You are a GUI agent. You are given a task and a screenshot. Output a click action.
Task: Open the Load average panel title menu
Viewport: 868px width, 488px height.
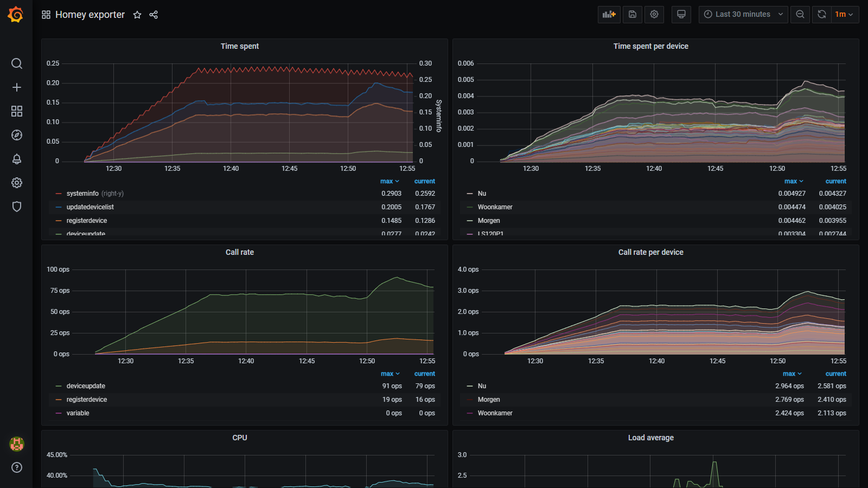tap(651, 438)
